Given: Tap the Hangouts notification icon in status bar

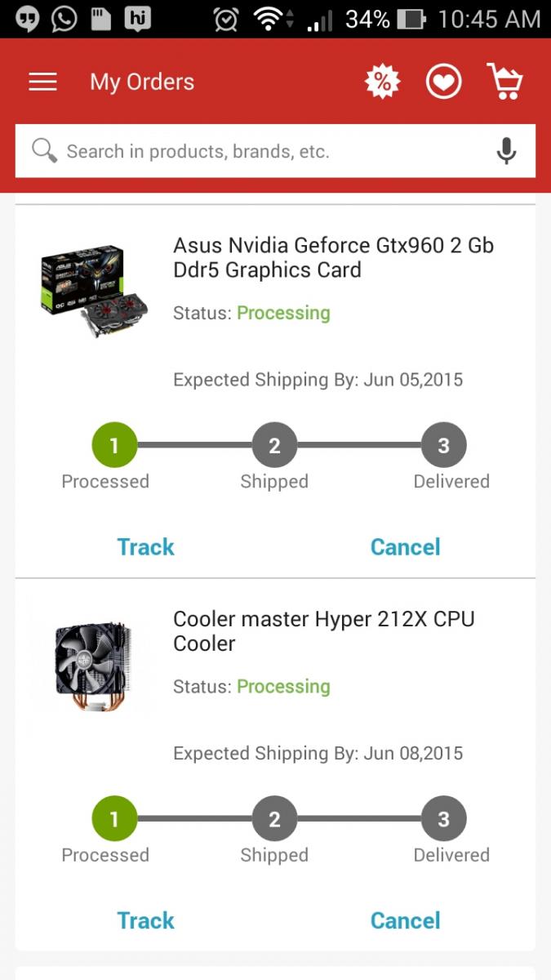Looking at the screenshot, I should 27,19.
